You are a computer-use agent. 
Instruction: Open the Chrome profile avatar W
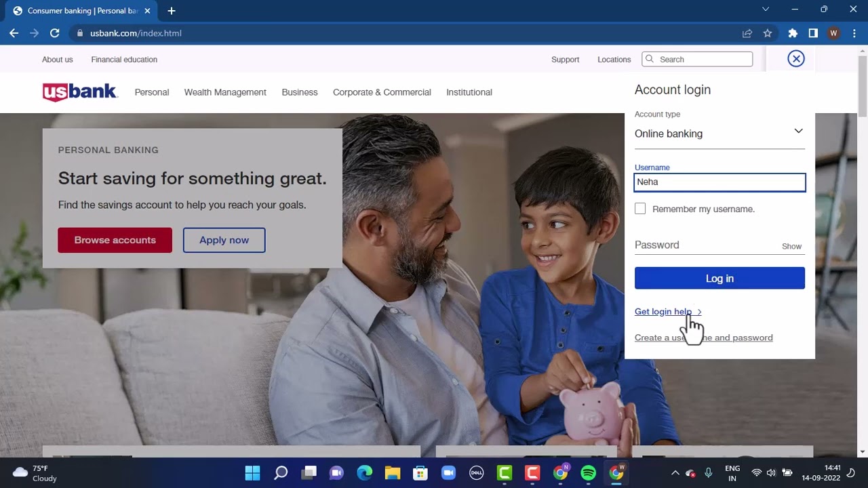[x=833, y=33]
